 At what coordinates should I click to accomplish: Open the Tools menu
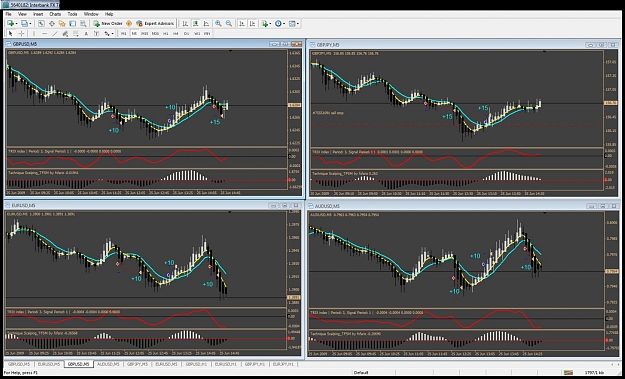73,14
